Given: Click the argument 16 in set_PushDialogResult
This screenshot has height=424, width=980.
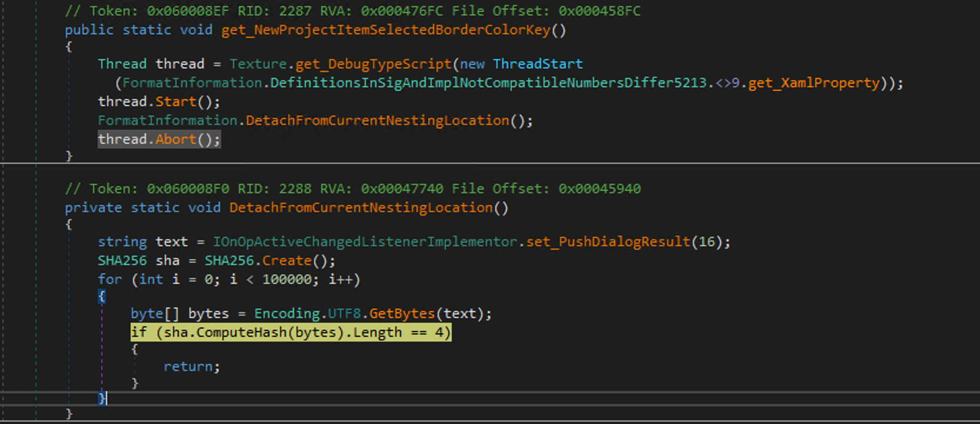Looking at the screenshot, I should tap(706, 241).
